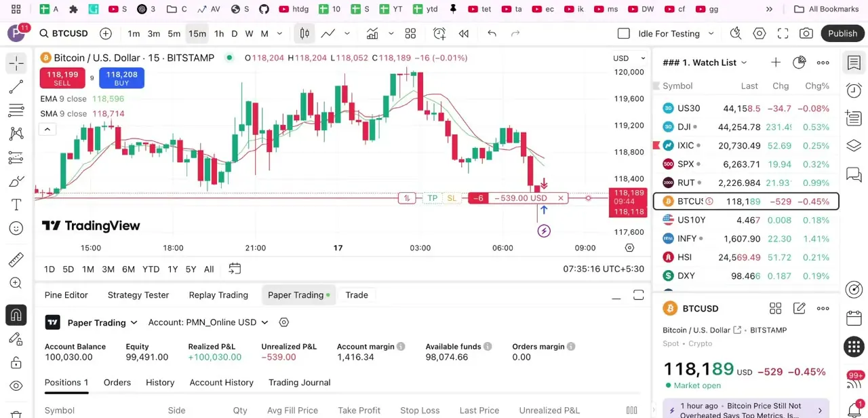Open go to date calendar
The width and height of the screenshot is (868, 418).
(235, 269)
